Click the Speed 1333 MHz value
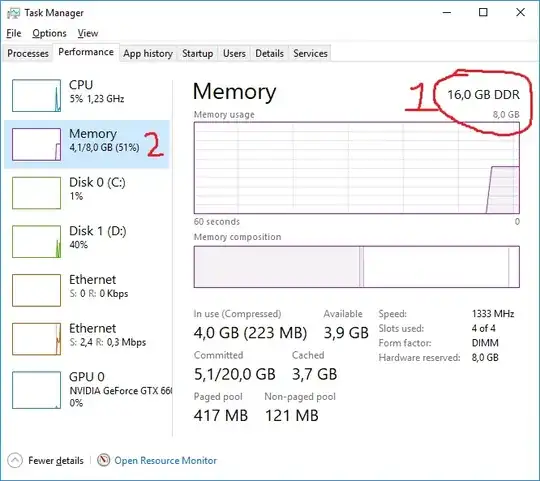The height and width of the screenshot is (481, 540). pyautogui.click(x=493, y=314)
